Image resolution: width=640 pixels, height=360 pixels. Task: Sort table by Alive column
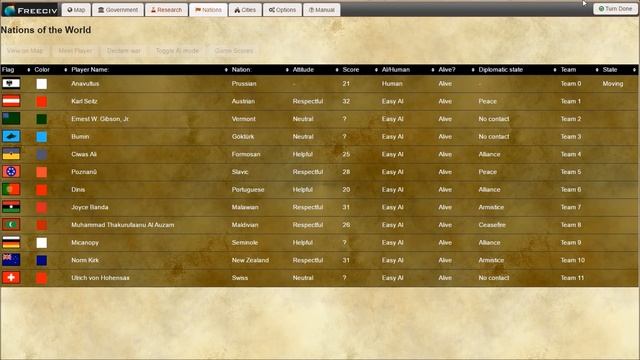point(456,70)
